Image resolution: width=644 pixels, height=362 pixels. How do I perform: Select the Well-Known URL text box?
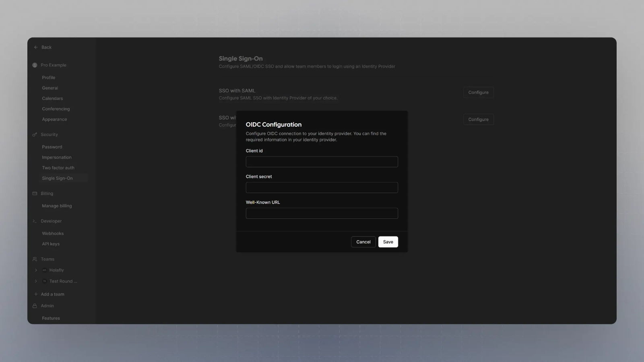(x=322, y=213)
